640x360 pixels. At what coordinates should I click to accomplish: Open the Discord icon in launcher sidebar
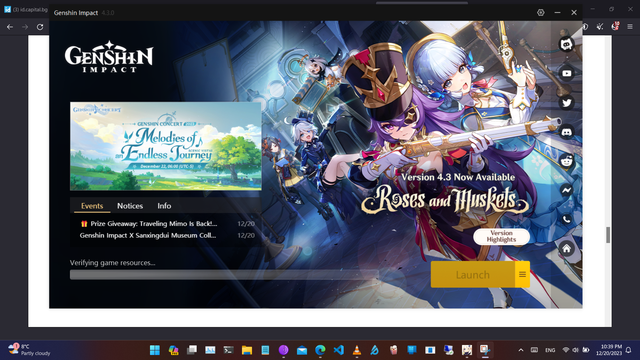tap(567, 132)
